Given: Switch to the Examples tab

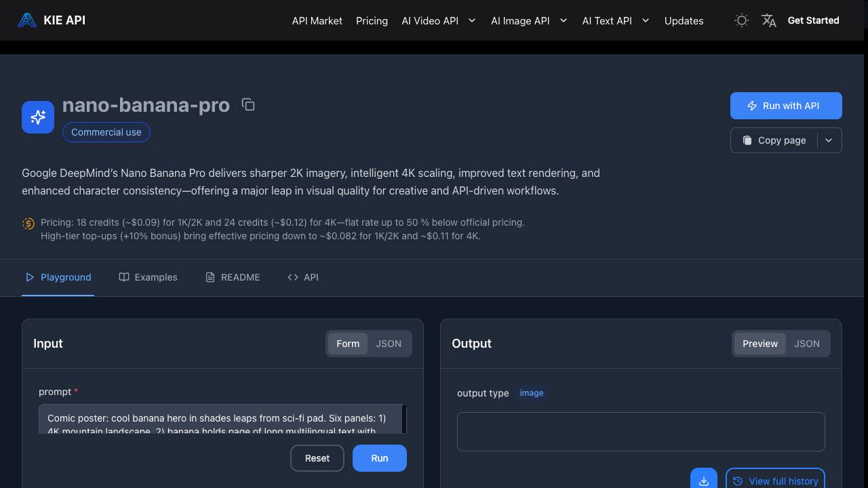Looking at the screenshot, I should 148,277.
